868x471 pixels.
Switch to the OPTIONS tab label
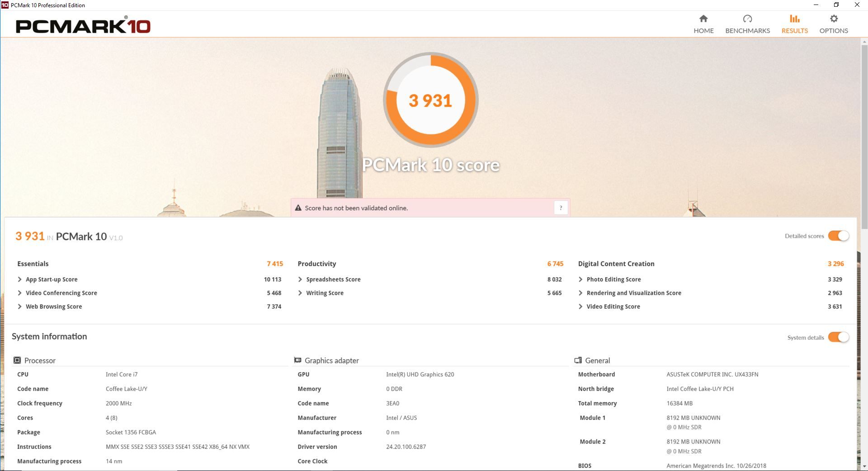pos(834,31)
